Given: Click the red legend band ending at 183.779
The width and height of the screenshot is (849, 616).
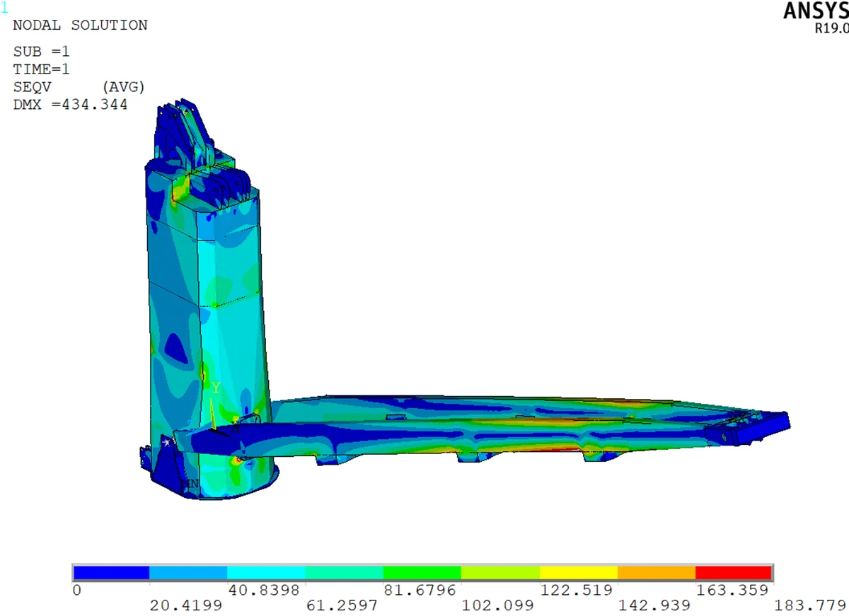Looking at the screenshot, I should click(x=734, y=572).
